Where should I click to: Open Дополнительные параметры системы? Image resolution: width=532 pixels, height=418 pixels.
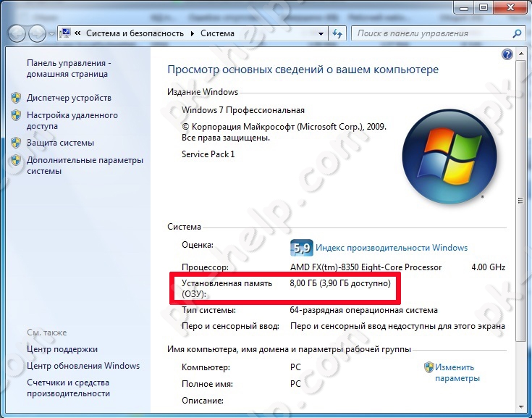(85, 165)
